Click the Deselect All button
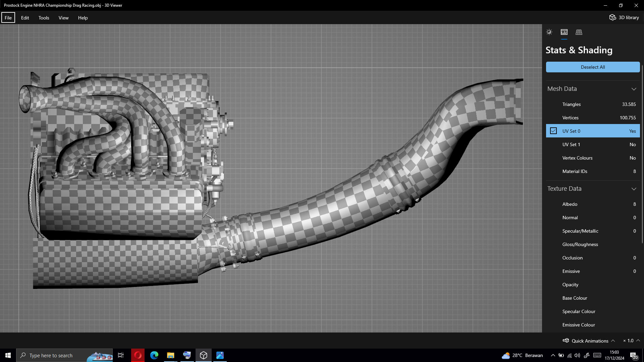The image size is (644, 362). tap(593, 67)
